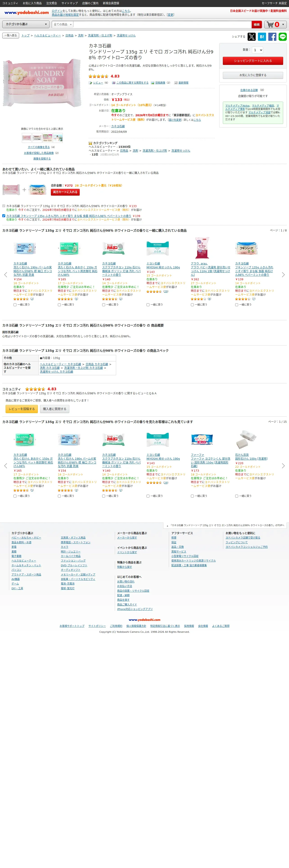Open the カネヨ石鹸 link beside メーカー

[118, 126]
